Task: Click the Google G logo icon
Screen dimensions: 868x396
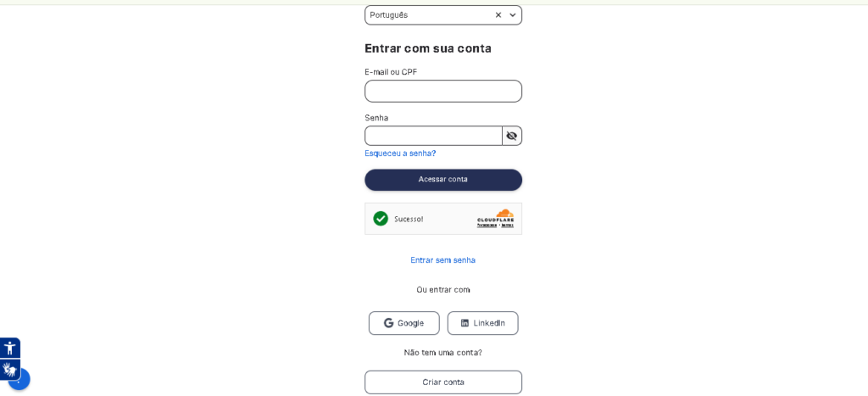Action: click(389, 323)
